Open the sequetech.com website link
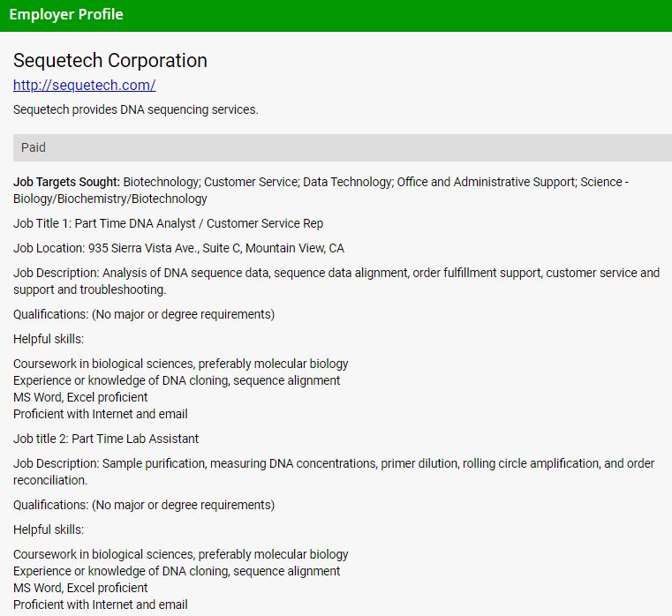 click(84, 86)
